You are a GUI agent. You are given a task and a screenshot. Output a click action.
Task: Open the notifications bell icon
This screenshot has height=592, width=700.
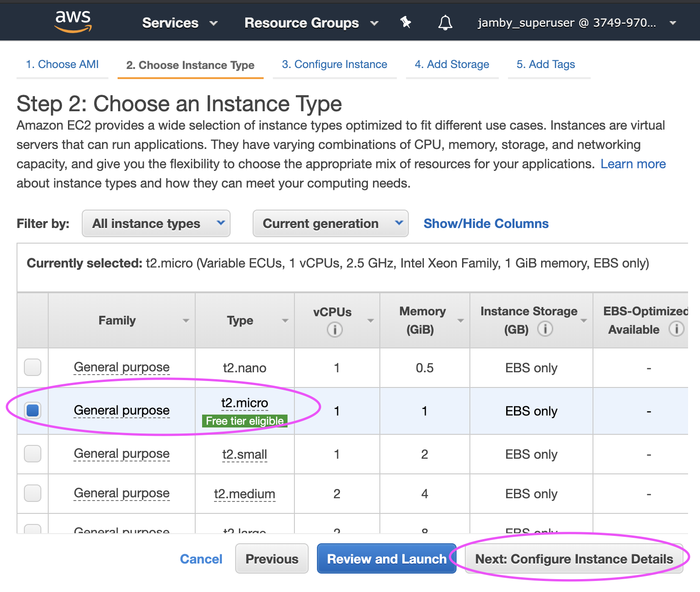(x=445, y=23)
